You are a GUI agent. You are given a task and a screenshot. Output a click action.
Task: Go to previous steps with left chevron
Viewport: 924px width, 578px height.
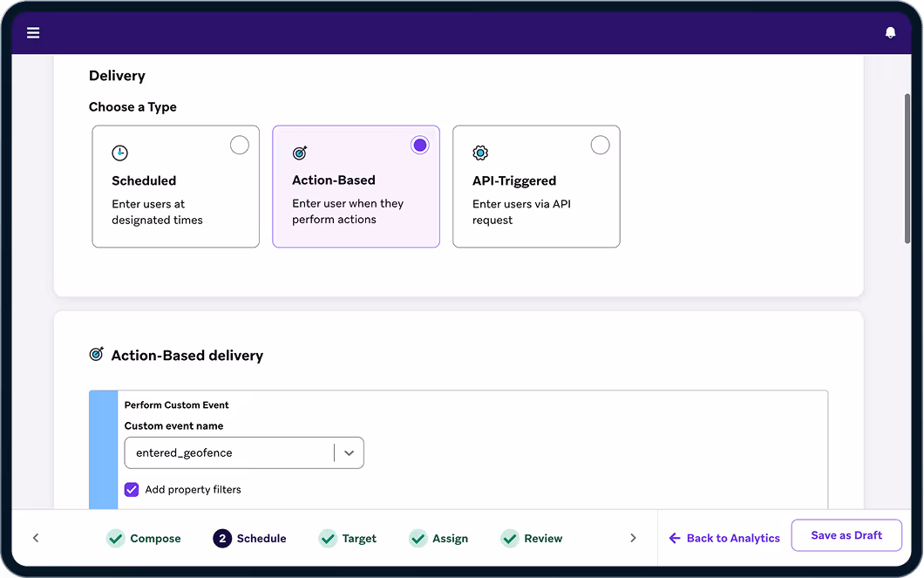tap(36, 538)
